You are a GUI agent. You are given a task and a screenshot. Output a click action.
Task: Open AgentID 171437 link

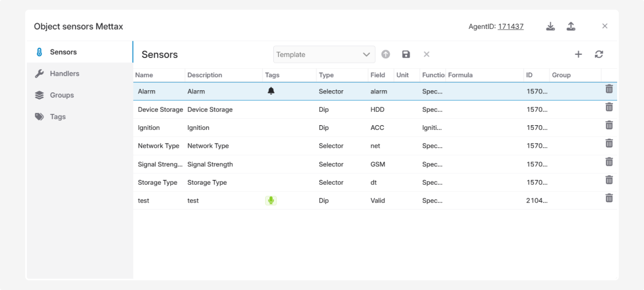pos(510,26)
